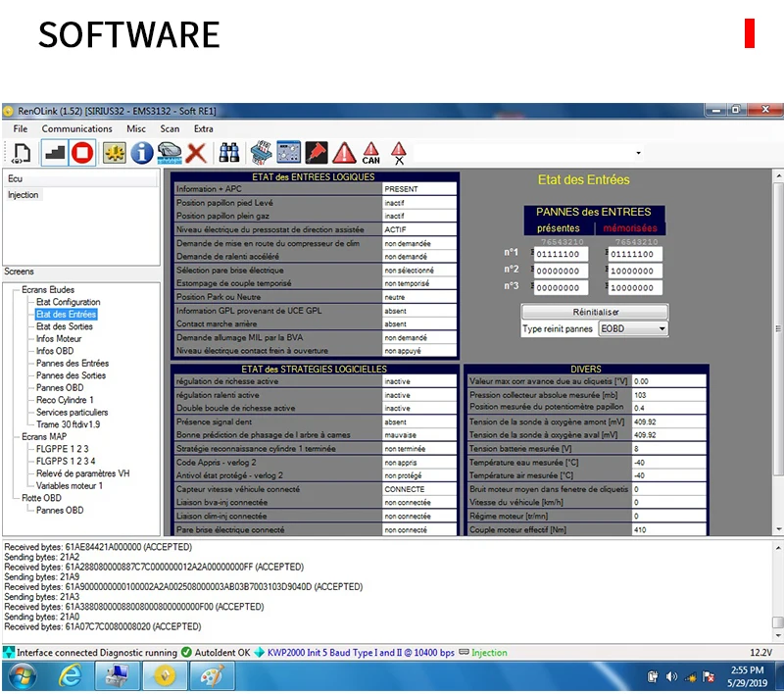
Task: Click the binoculars search icon
Action: [x=229, y=153]
